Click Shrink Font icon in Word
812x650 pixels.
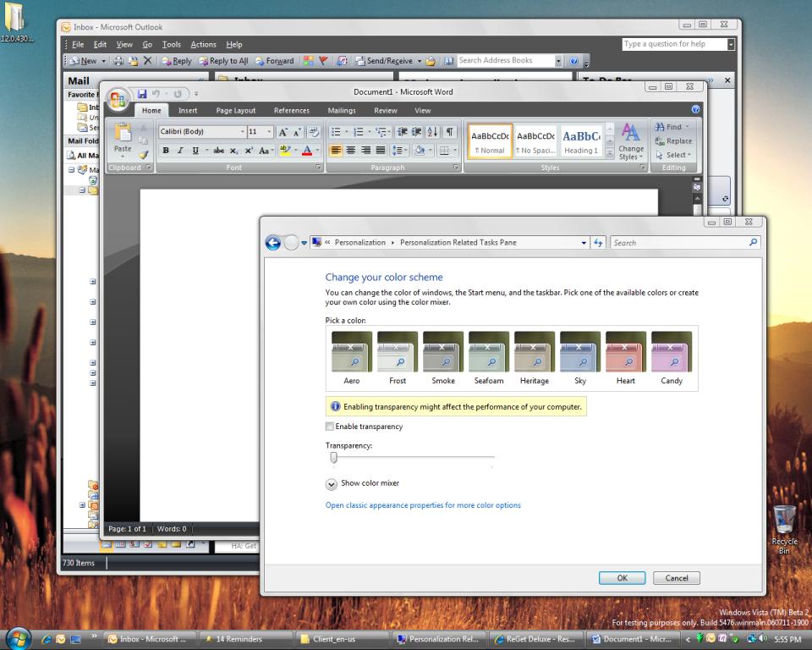click(x=297, y=132)
